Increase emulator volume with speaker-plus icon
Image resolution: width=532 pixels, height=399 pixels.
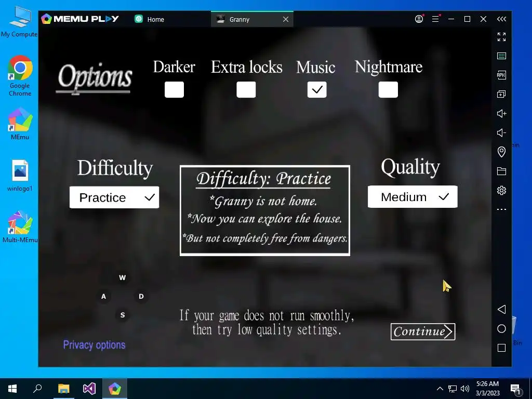tap(501, 113)
